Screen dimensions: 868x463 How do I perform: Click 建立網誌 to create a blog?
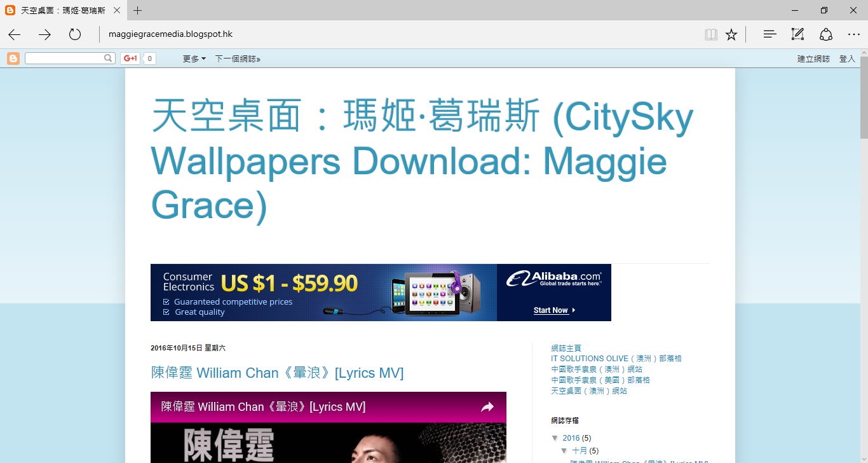tap(813, 59)
